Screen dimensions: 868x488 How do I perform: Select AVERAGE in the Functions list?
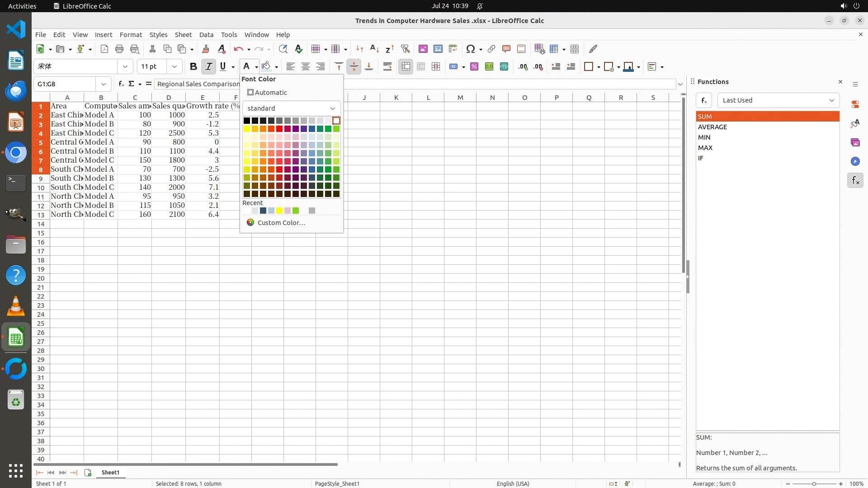[x=712, y=127]
